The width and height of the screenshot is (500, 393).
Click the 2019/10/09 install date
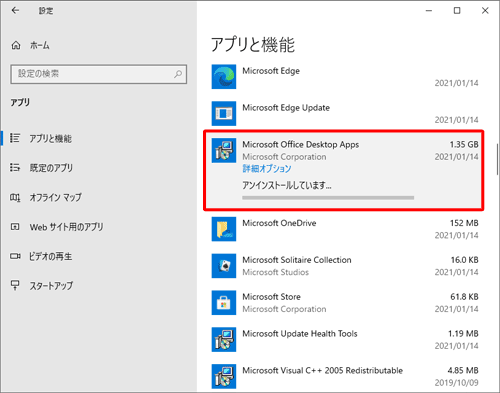(457, 383)
